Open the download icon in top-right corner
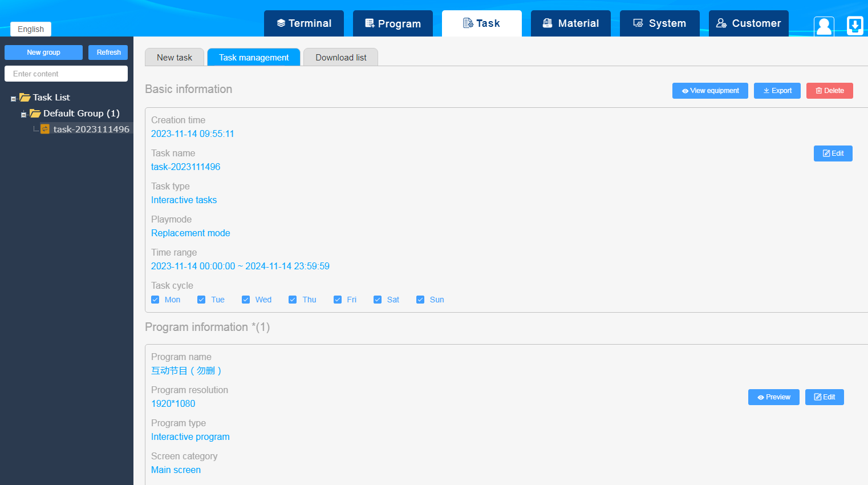The image size is (868, 485). tap(855, 26)
